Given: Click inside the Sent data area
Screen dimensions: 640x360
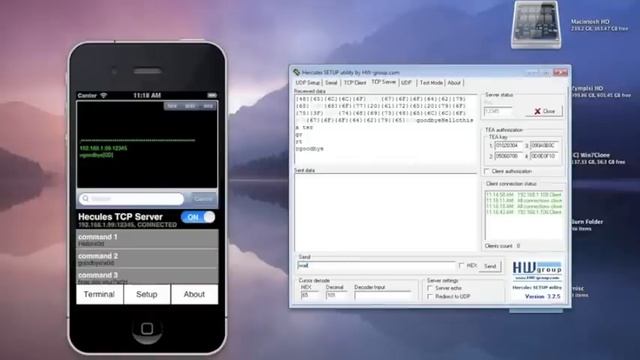Looking at the screenshot, I should click(386, 212).
